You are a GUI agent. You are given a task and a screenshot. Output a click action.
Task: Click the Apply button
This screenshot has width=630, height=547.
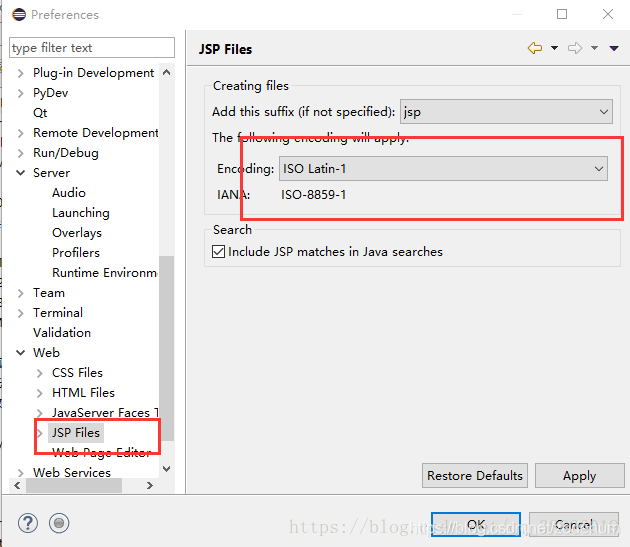click(x=579, y=475)
